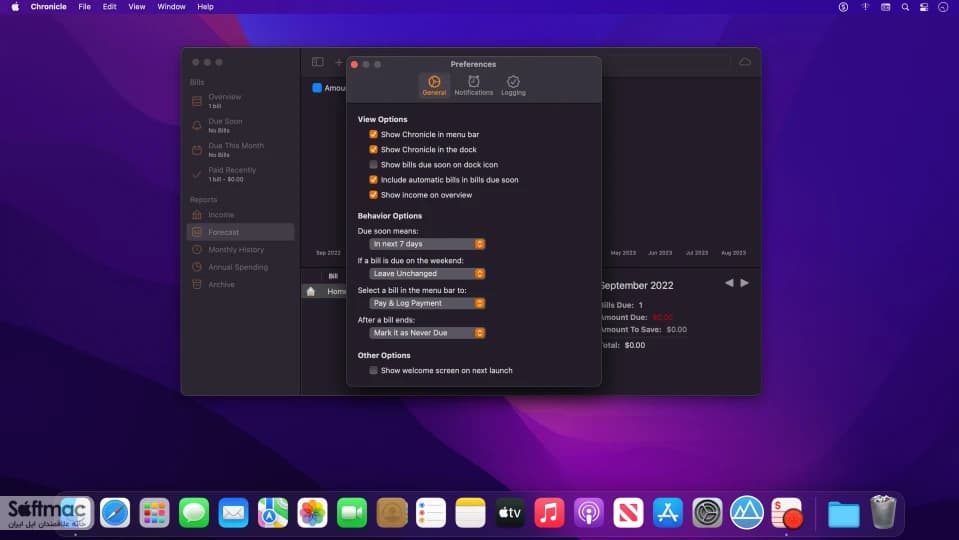Open Reminders from the dock
Image resolution: width=959 pixels, height=540 pixels.
[x=431, y=512]
